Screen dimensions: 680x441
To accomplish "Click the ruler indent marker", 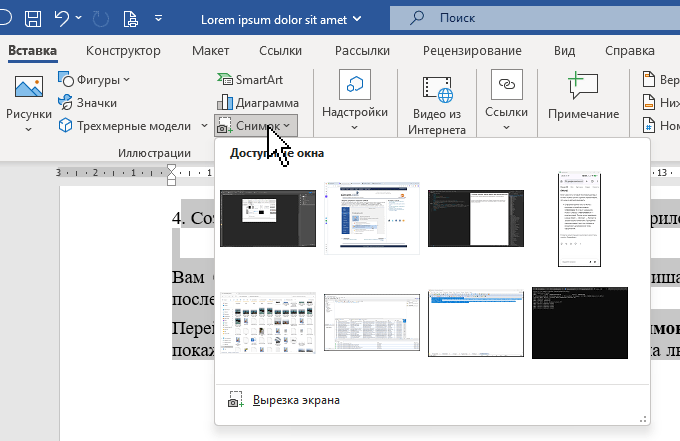I will point(171,174).
